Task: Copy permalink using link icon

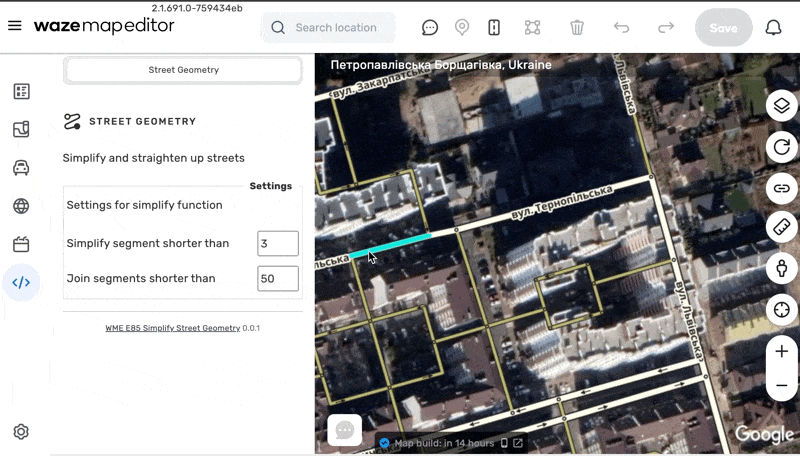Action: pyautogui.click(x=781, y=188)
